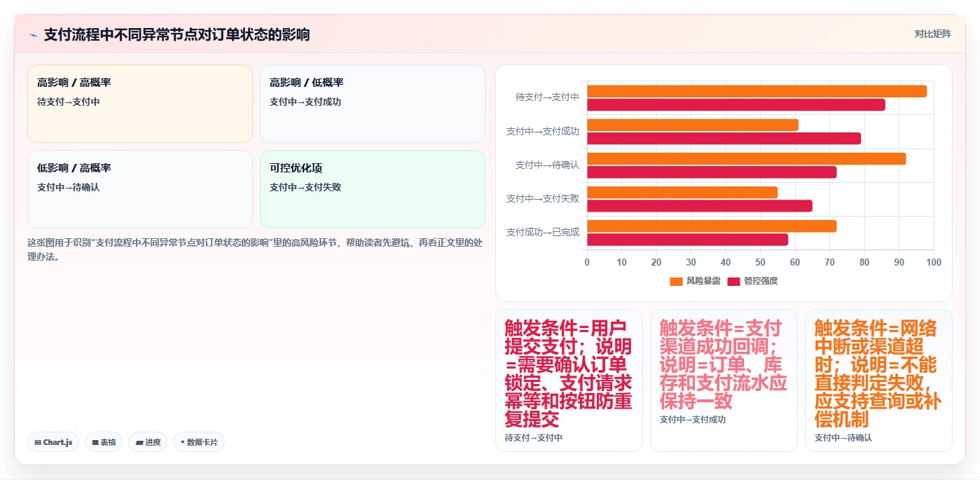Select the 高影响 / 高概率 card
This screenshot has height=480, width=980.
pyautogui.click(x=140, y=104)
